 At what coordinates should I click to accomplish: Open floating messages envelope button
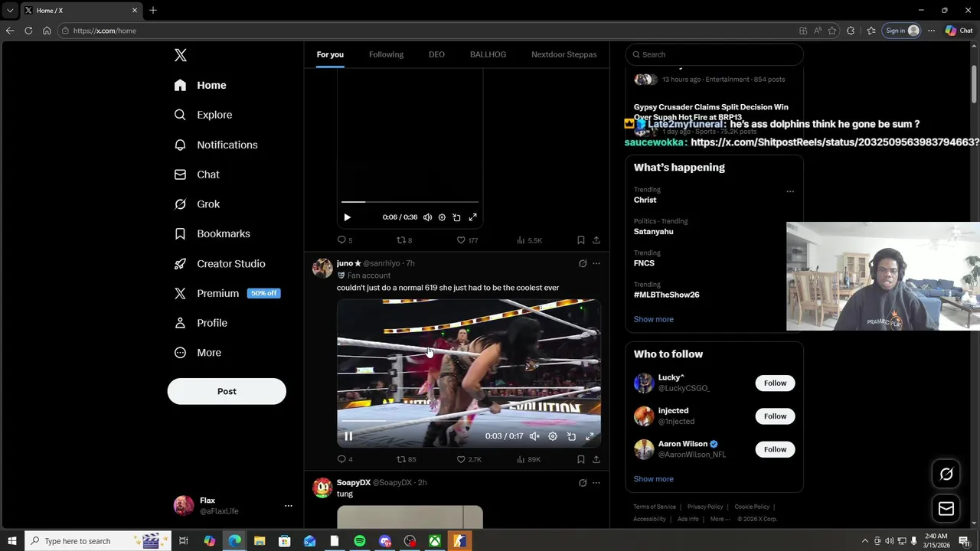[x=946, y=509]
